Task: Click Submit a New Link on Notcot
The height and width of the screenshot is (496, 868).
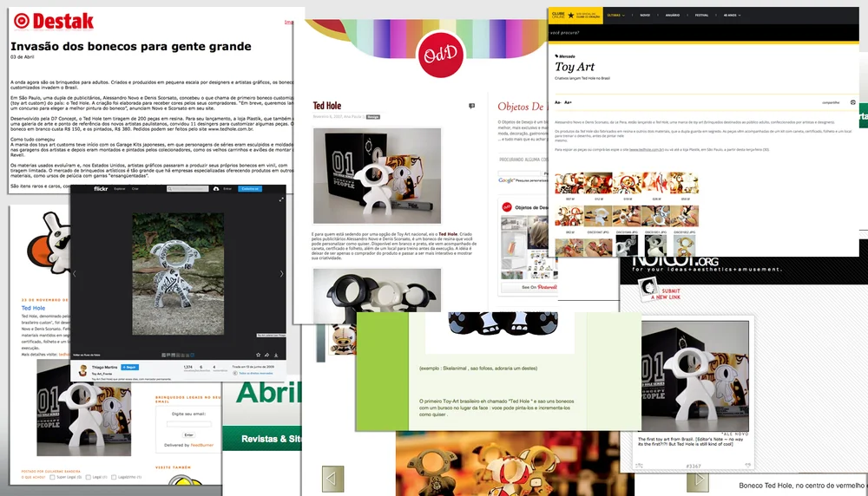Action: [x=667, y=294]
